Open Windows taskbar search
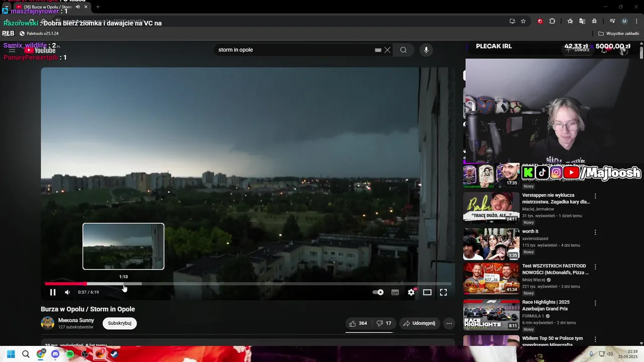644x362 pixels. pos(26,354)
